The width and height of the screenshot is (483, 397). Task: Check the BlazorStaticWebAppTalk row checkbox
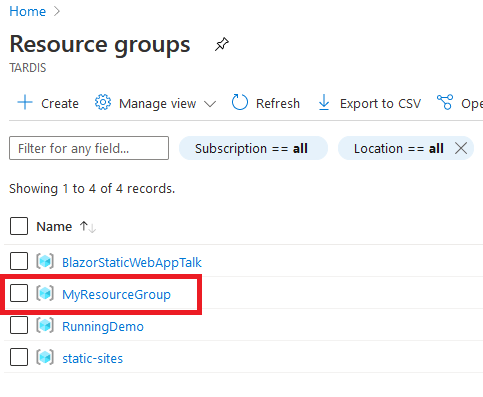pyautogui.click(x=19, y=261)
